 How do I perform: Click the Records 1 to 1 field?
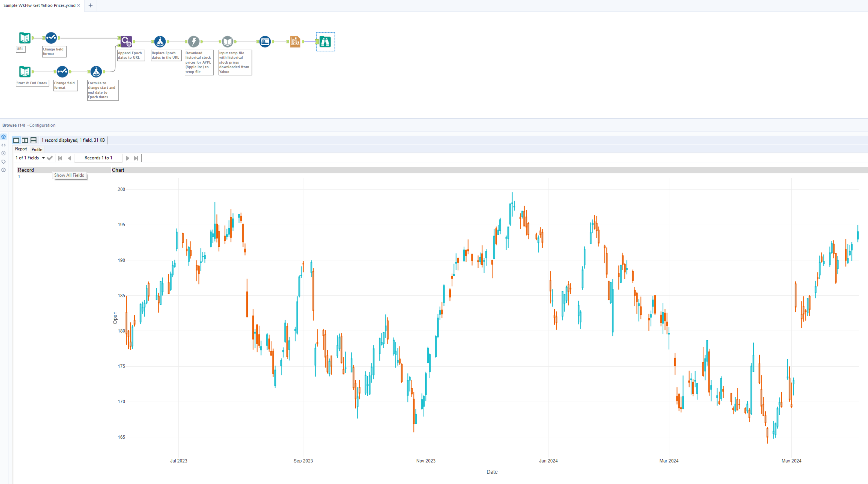click(98, 157)
